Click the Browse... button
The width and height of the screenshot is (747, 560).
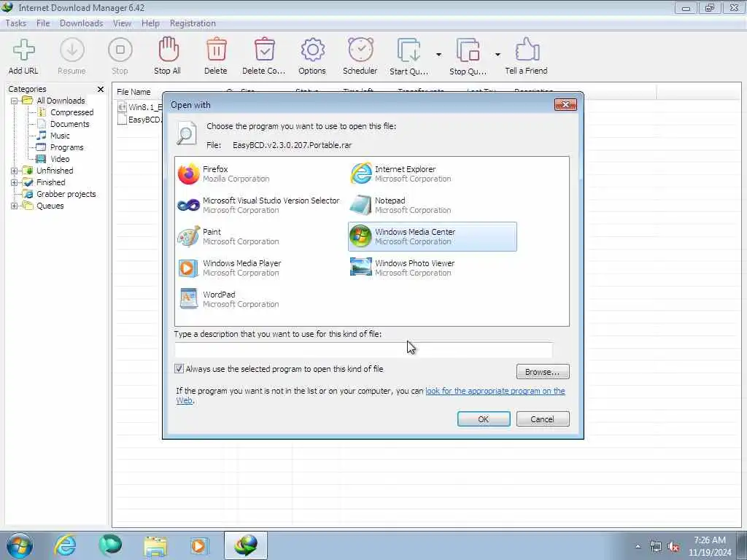point(543,371)
